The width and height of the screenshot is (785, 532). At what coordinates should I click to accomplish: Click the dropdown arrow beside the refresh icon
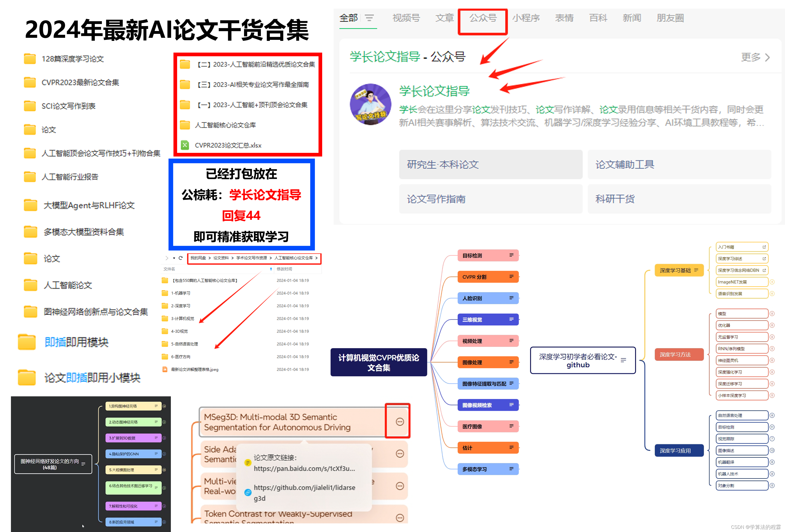click(174, 258)
